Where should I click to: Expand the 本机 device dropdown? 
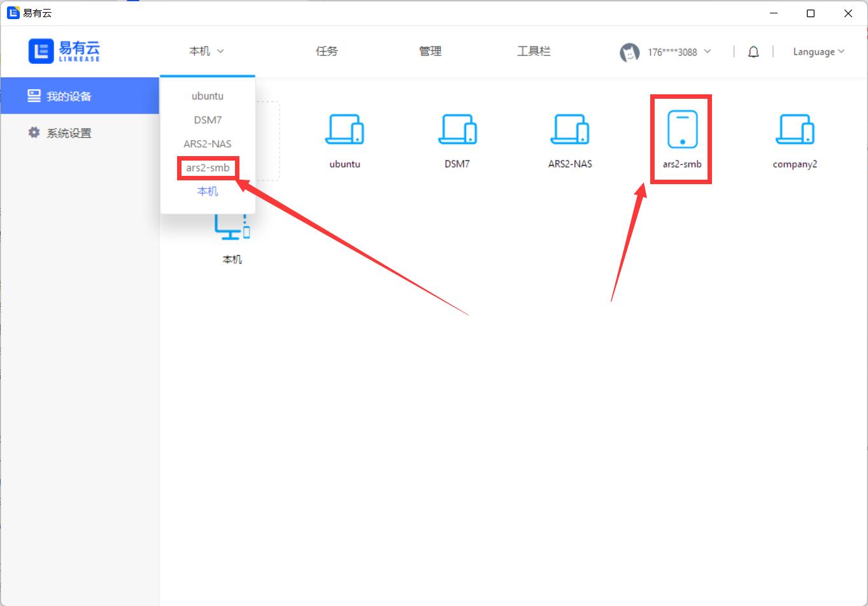tap(206, 51)
